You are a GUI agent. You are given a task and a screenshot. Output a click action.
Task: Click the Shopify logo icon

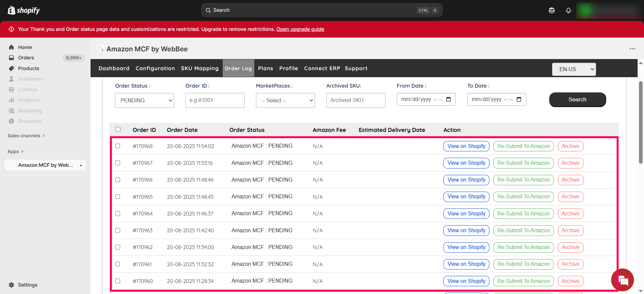click(x=11, y=10)
